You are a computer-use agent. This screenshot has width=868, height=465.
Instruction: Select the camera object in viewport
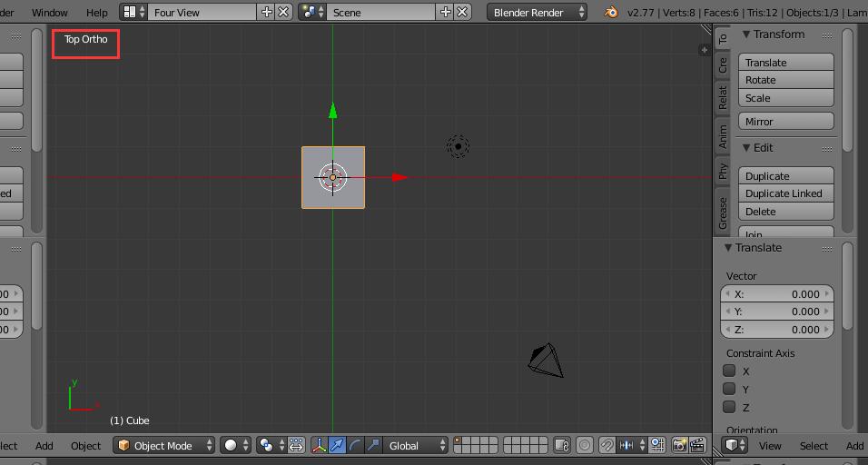coord(546,361)
